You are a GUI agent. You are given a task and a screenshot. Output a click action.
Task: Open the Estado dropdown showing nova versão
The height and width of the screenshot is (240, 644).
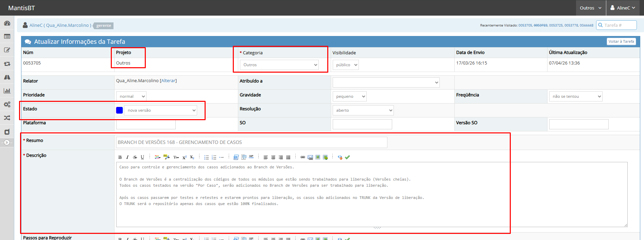point(160,110)
